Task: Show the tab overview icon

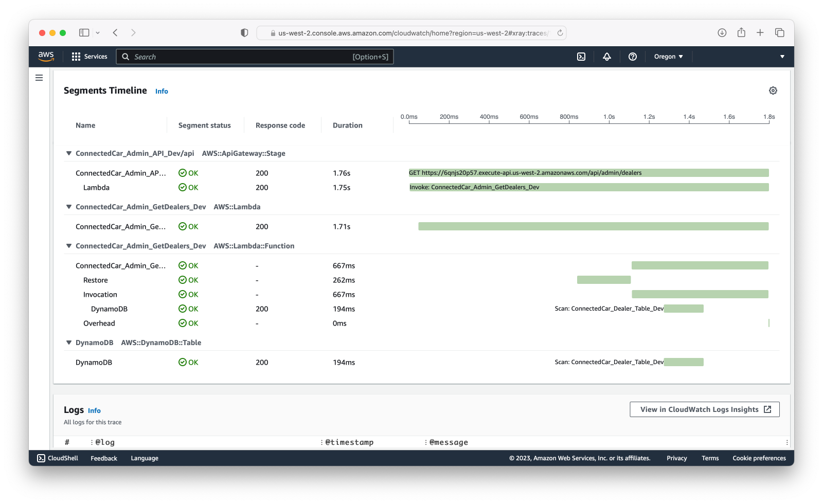Action: [x=780, y=32]
